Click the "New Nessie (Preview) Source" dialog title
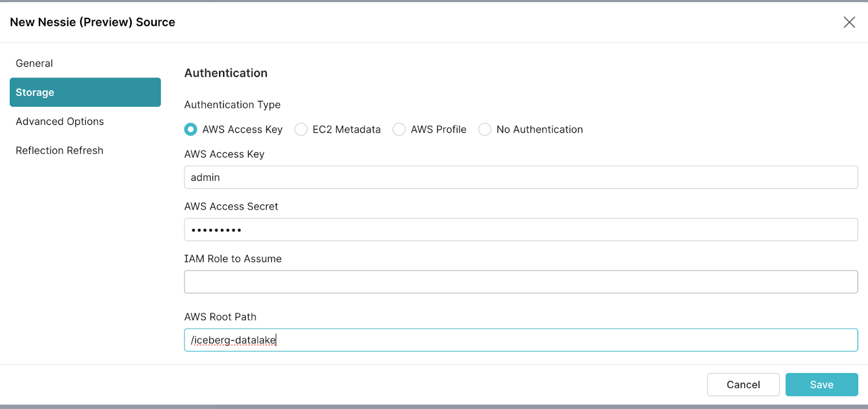The width and height of the screenshot is (868, 409). coord(93,22)
